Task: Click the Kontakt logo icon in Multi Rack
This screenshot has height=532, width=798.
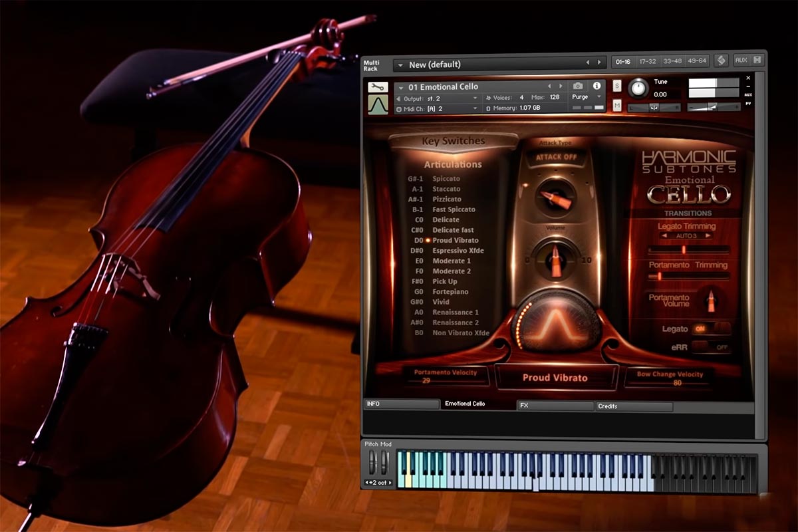Action: coord(722,61)
